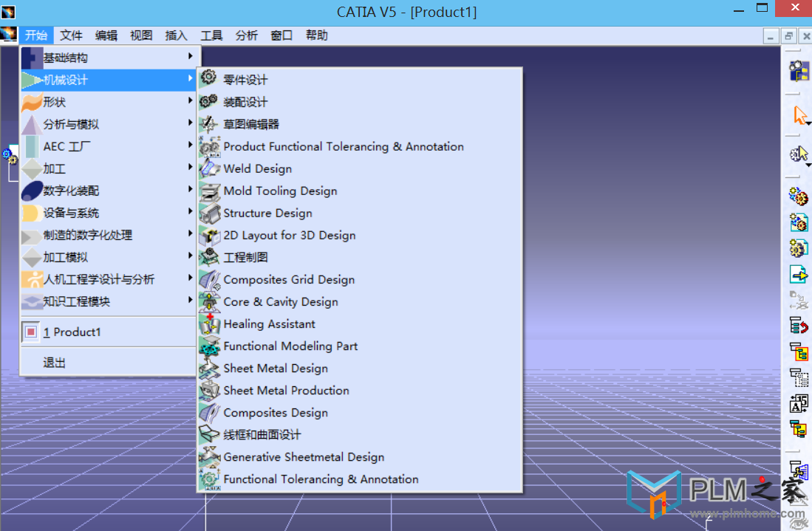This screenshot has height=531, width=812.
Task: Choose Sheet Metal Production from the submenu
Action: coord(360,390)
